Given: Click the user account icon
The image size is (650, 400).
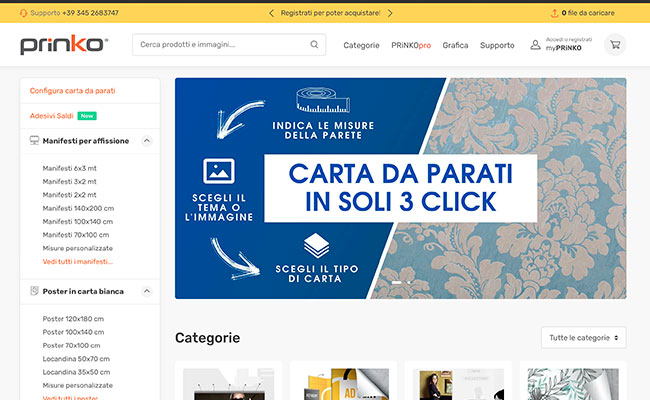Looking at the screenshot, I should (535, 45).
